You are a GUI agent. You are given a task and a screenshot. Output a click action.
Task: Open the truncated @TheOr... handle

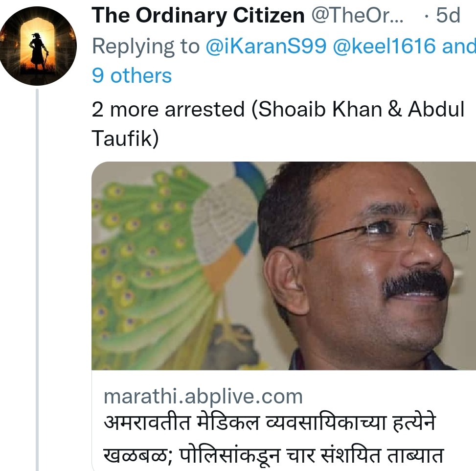(x=357, y=15)
